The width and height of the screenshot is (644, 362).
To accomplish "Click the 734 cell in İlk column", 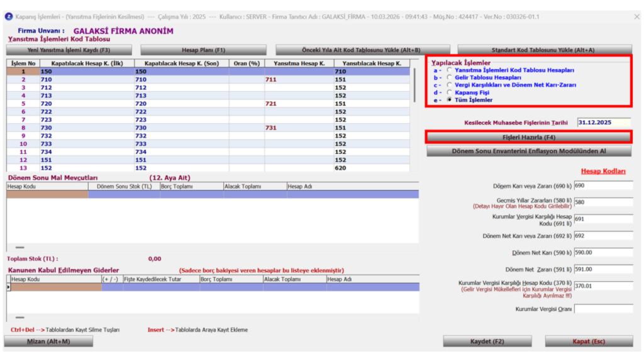I will click(87, 152).
